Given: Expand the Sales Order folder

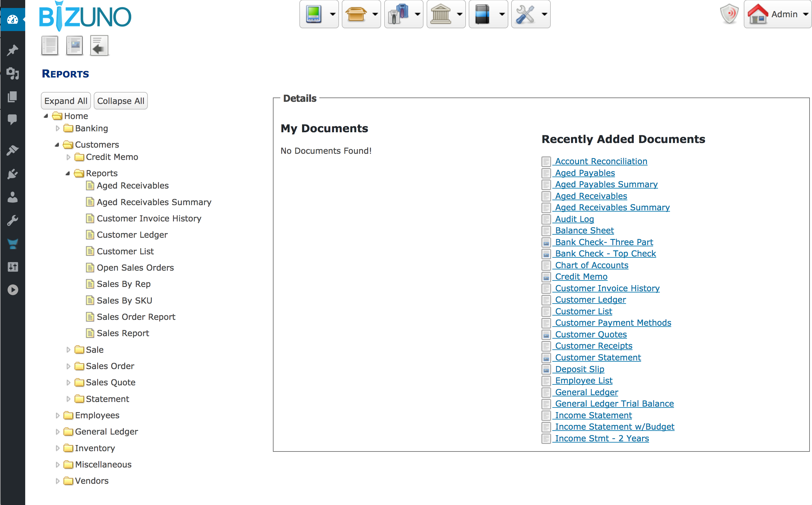Looking at the screenshot, I should tap(69, 366).
